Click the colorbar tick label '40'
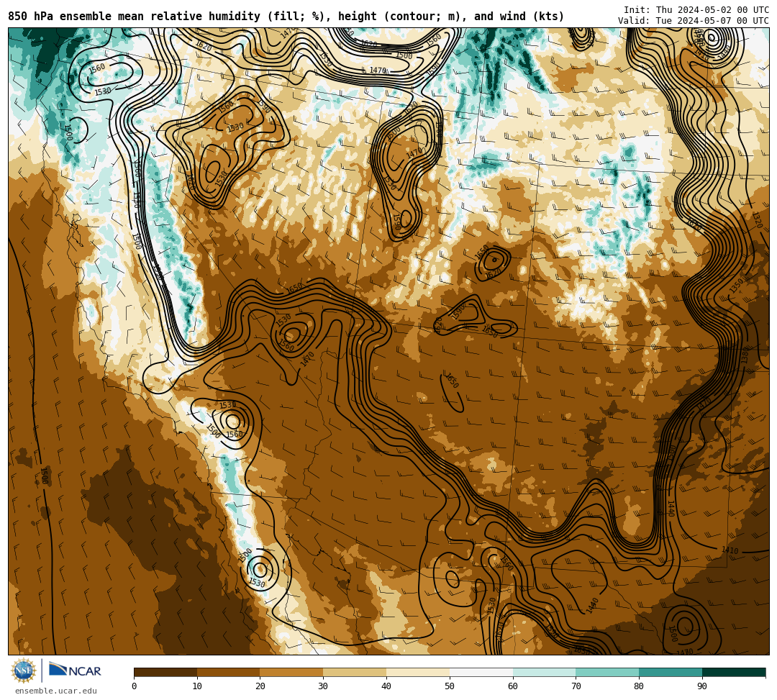Viewport: 777px width, 700px height. pos(386,686)
